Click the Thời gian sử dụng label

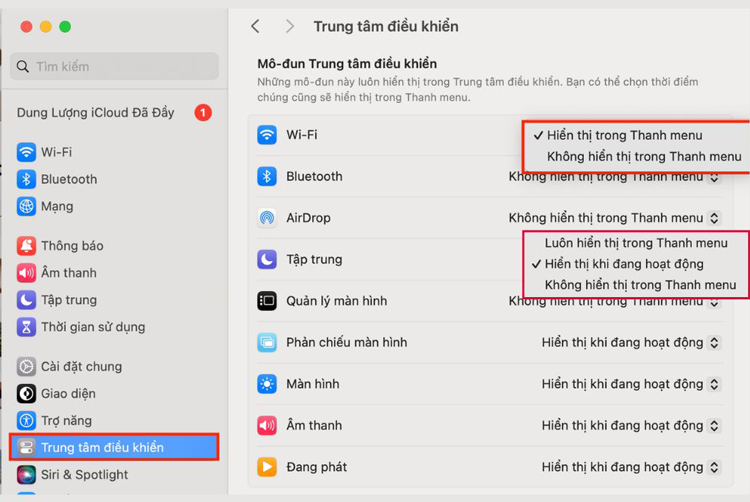[x=93, y=327]
